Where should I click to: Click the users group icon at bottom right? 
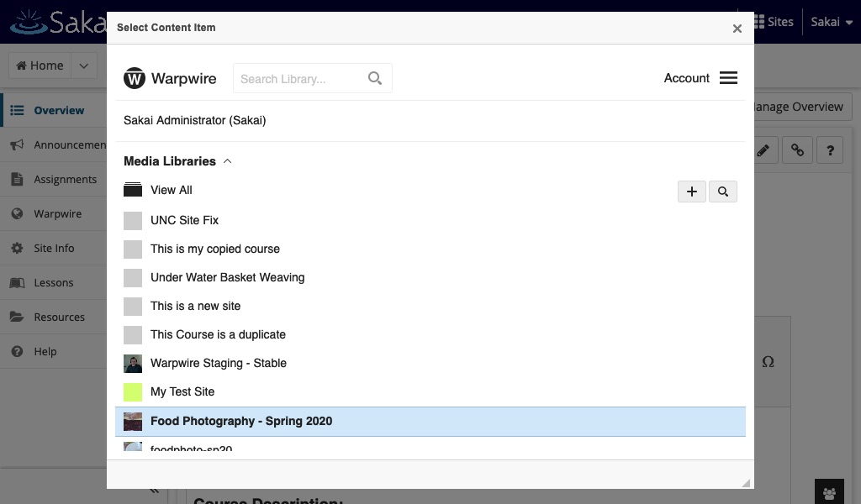(x=829, y=493)
